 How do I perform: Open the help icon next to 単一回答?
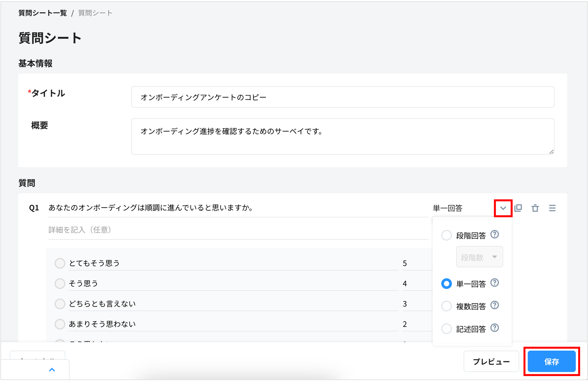pyautogui.click(x=495, y=283)
